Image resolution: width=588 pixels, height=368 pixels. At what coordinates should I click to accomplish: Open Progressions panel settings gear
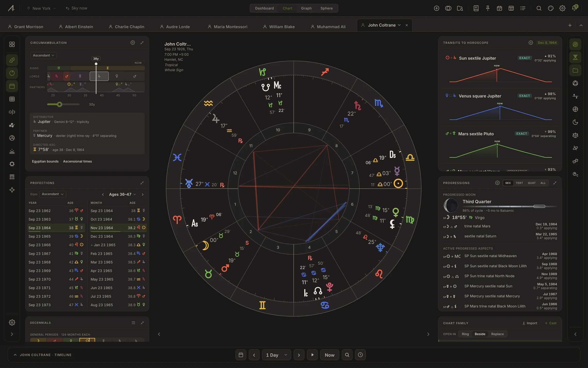click(x=497, y=183)
